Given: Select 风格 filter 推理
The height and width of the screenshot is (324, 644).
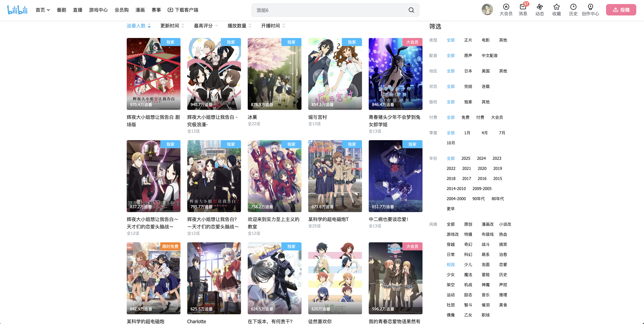Looking at the screenshot, I should (503, 295).
